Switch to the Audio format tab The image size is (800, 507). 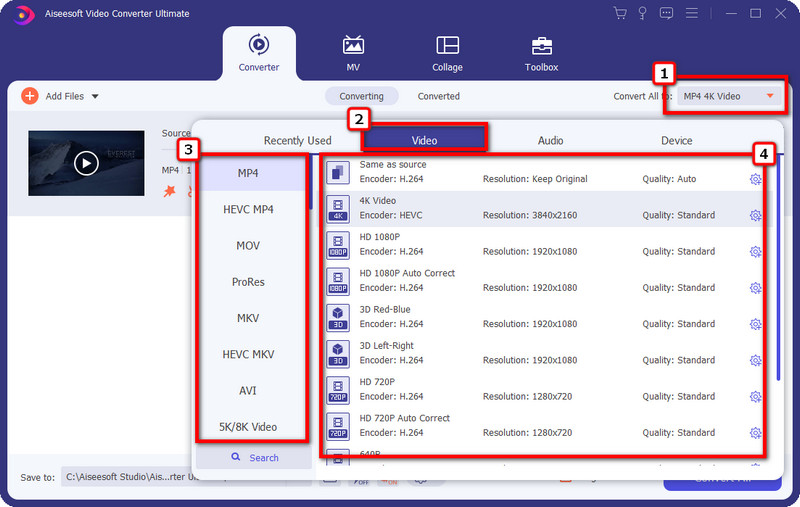tap(550, 141)
